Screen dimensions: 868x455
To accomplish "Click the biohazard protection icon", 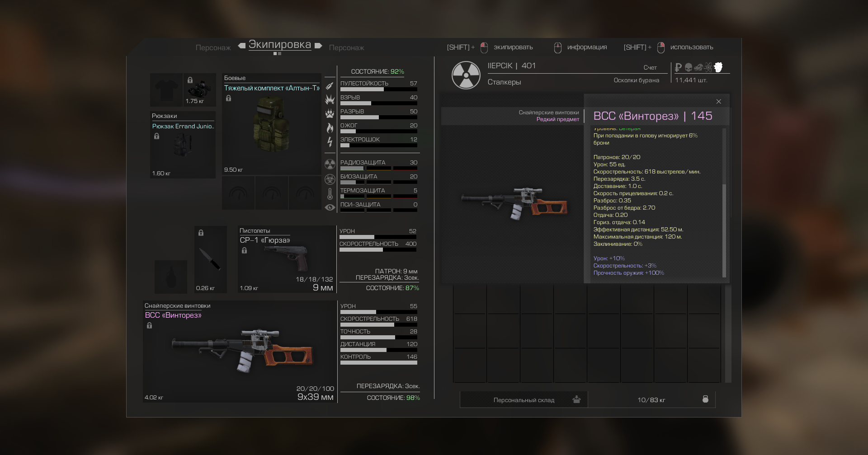I will pos(330,179).
